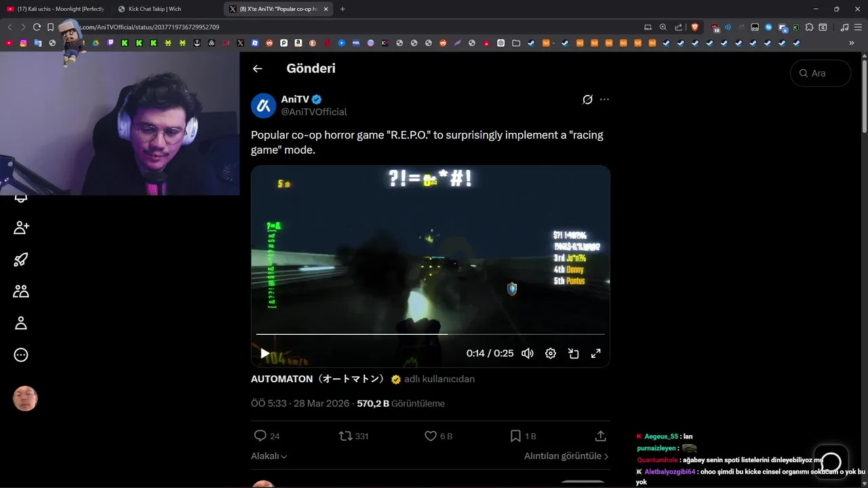Open the Instagram bookmark
868x488 pixels.
tap(23, 43)
